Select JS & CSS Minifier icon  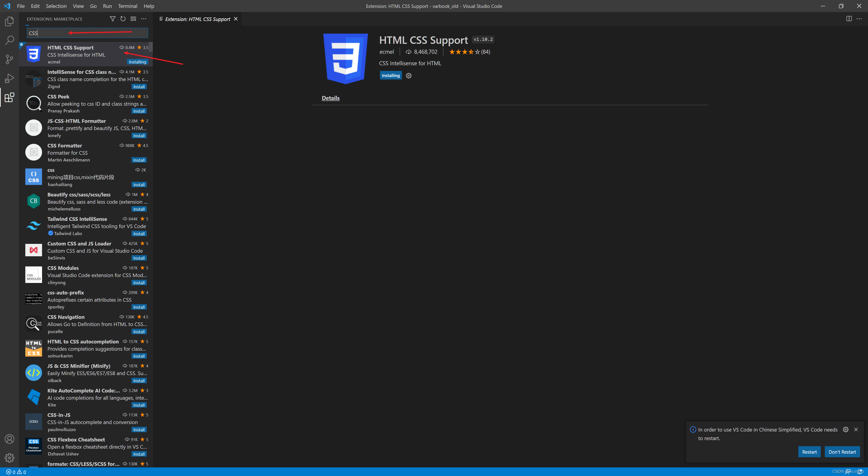click(x=34, y=373)
